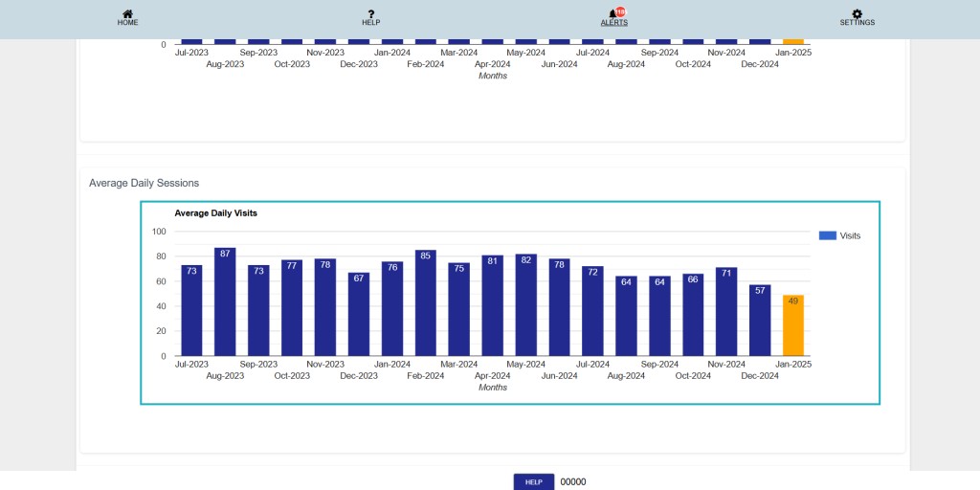980x490 pixels.
Task: Select the Dec-2023 bar showing 67
Action: point(359,314)
